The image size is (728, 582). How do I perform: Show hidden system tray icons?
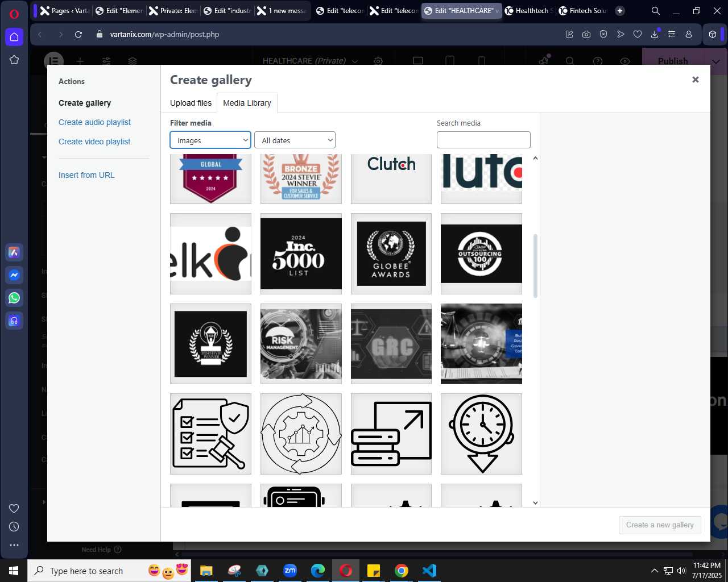coord(654,571)
